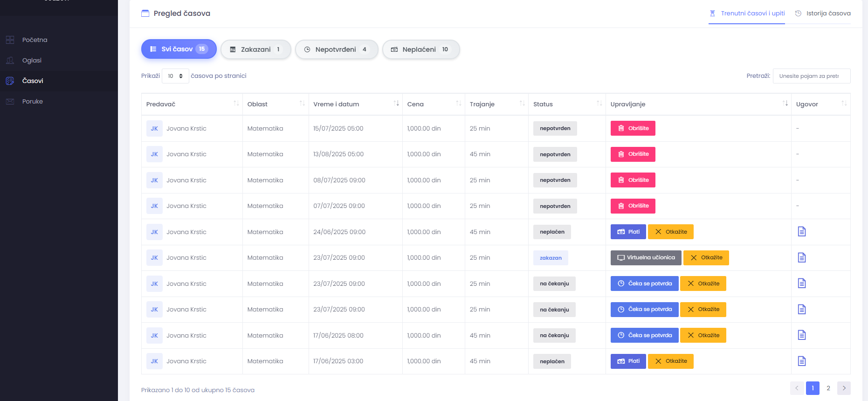This screenshot has width=868, height=401.
Task: Click Otkažite for the 24/06/2025 lesson
Action: [671, 232]
